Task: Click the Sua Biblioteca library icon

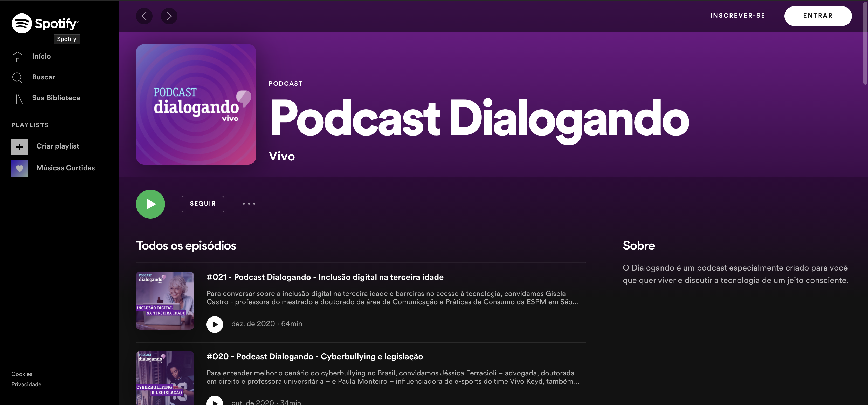Action: (17, 98)
